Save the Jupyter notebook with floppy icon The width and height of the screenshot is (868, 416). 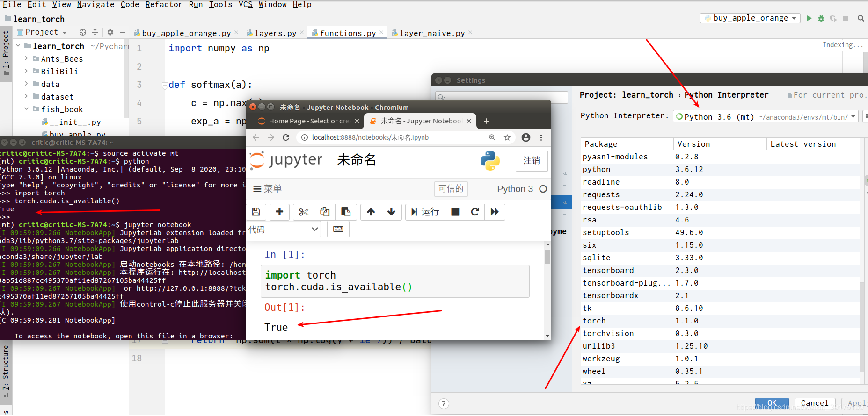tap(256, 212)
